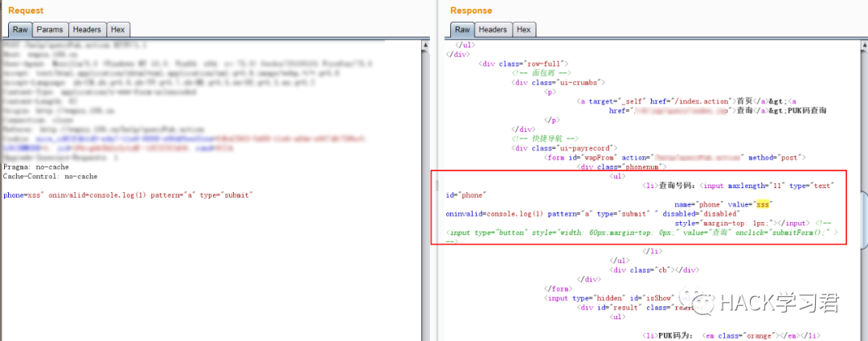Click the '<!-- 快捷导航 -->' comment line

pyautogui.click(x=545, y=138)
